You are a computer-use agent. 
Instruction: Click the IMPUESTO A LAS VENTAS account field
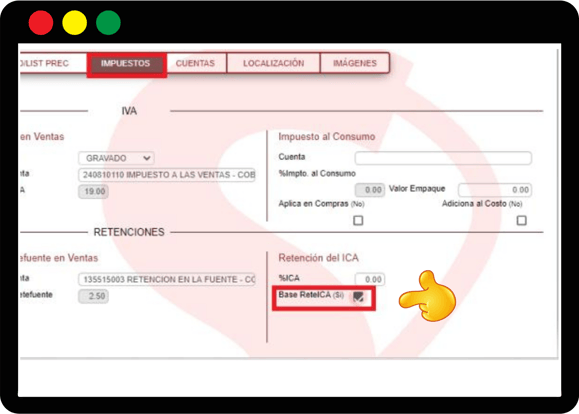(x=167, y=175)
